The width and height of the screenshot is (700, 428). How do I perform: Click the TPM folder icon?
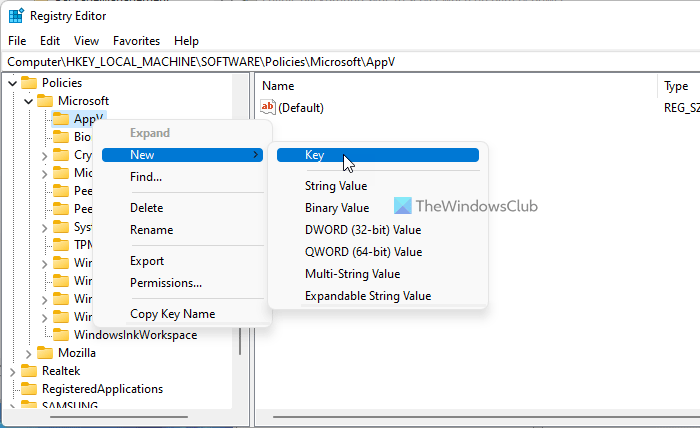pyautogui.click(x=61, y=245)
